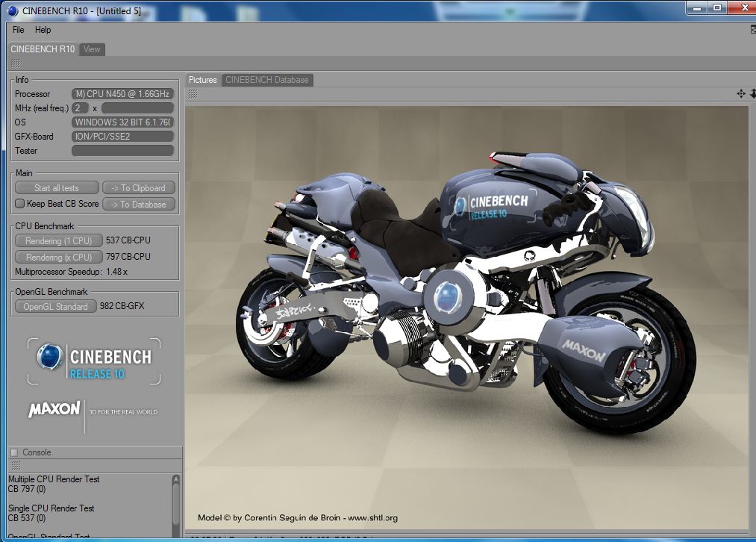Enable Keep Best CB Score checkbox
Screen dimensions: 756x542
click(x=19, y=204)
